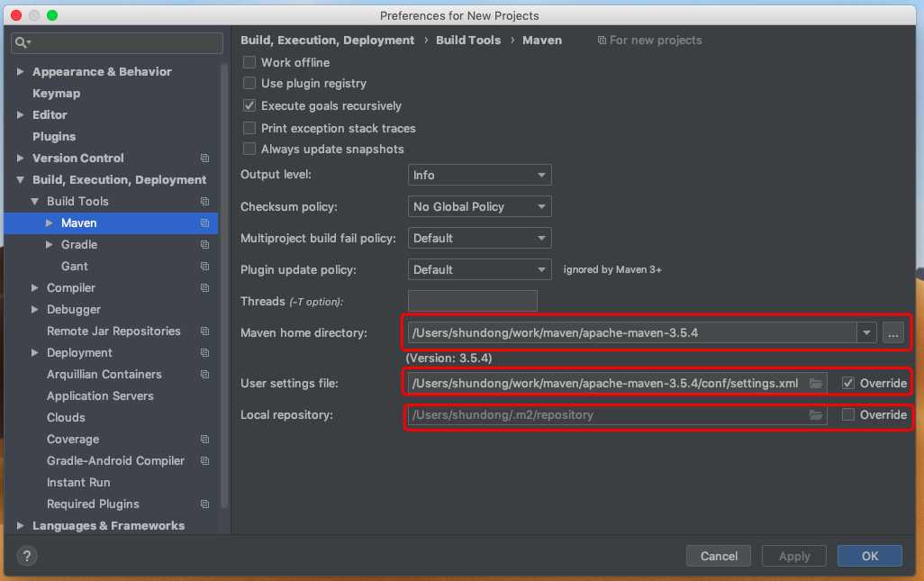Viewport: 924px width, 581px height.
Task: Click project-level icon beside Compiler
Action: (204, 287)
